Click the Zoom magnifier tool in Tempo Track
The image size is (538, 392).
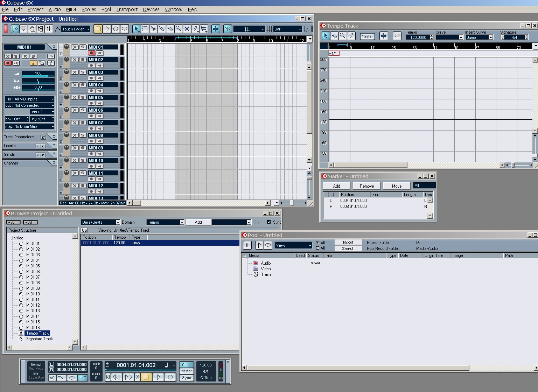pyautogui.click(x=343, y=36)
